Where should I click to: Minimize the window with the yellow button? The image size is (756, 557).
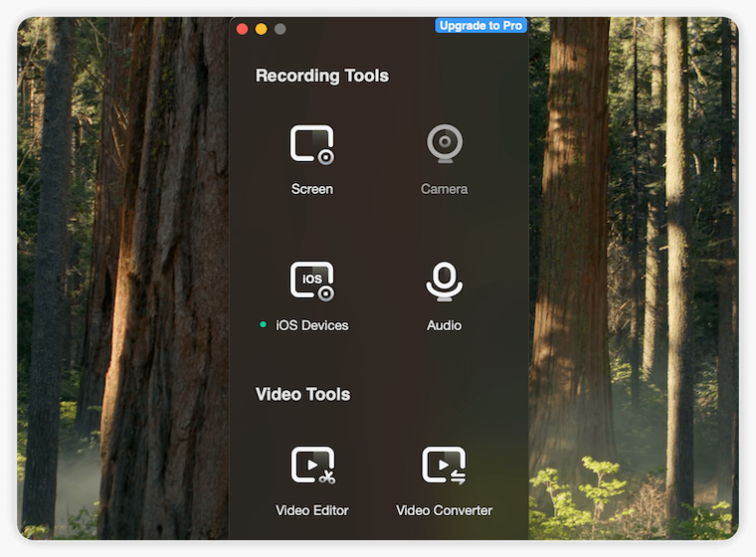262,29
